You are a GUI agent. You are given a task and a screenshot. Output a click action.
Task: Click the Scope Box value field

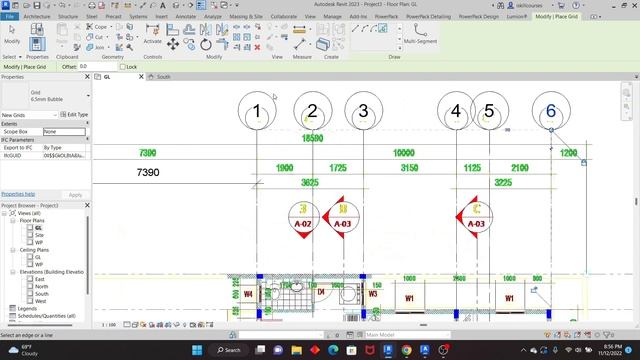click(64, 131)
